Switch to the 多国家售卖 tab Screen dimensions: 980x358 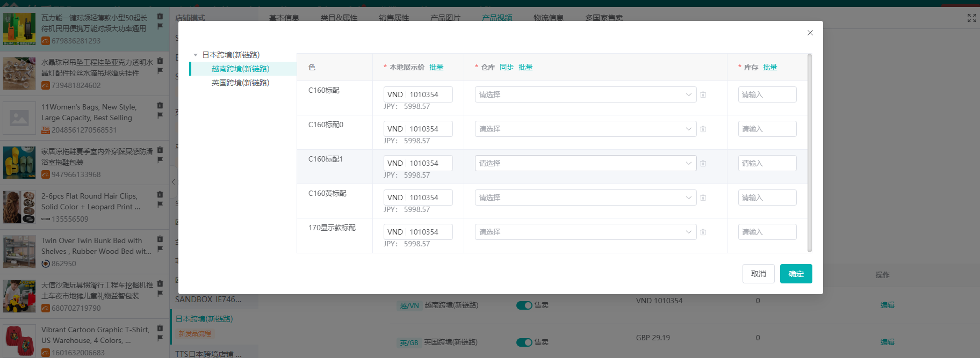(x=604, y=18)
